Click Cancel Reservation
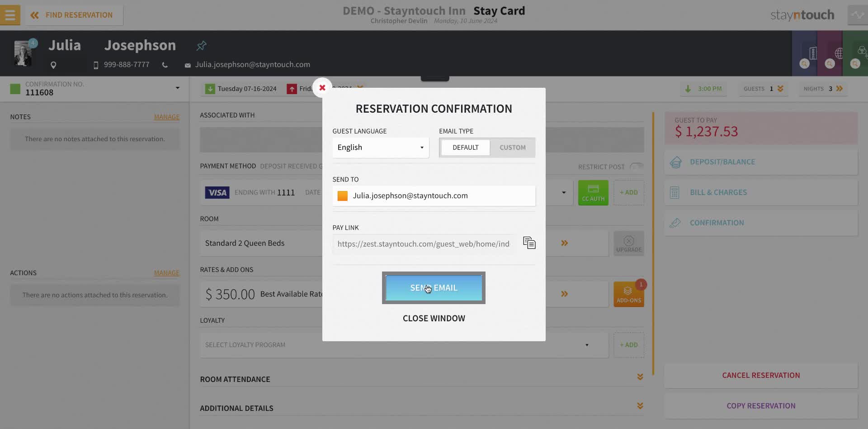The height and width of the screenshot is (429, 868). click(761, 375)
